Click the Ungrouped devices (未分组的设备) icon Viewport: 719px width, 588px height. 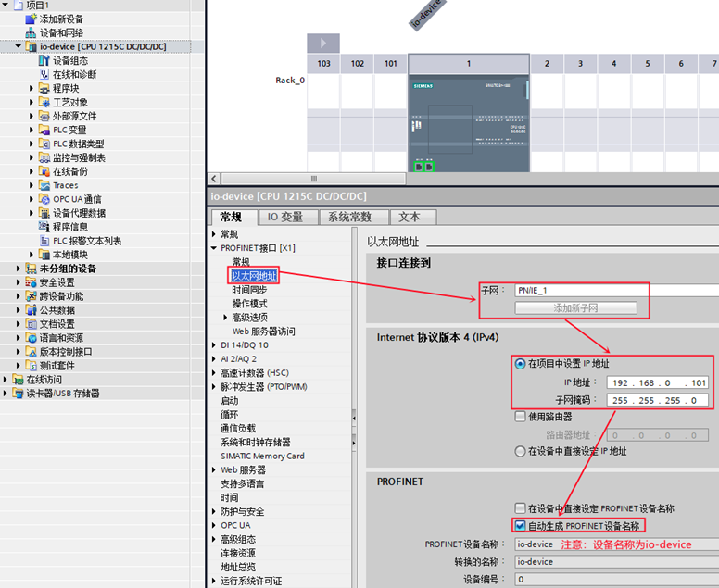[31, 269]
